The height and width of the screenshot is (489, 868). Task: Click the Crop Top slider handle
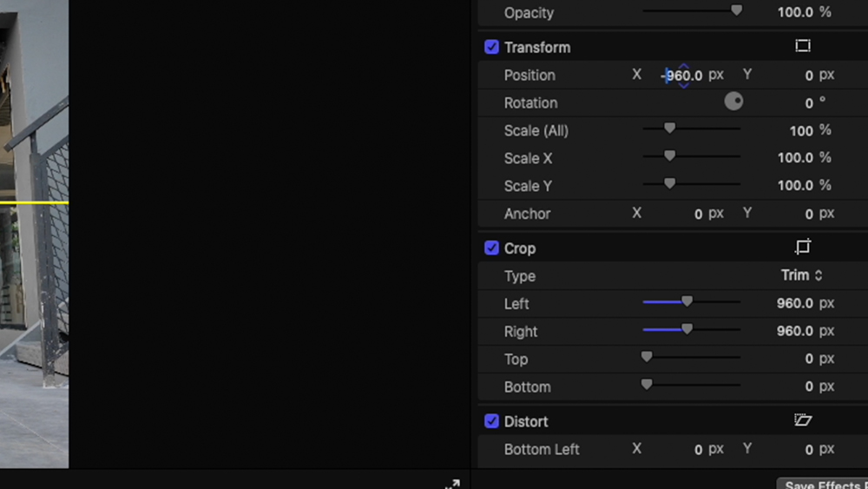[x=647, y=357]
